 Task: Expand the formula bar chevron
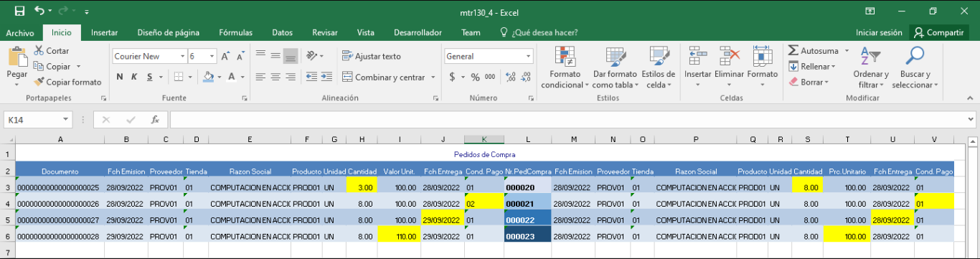[x=971, y=119]
